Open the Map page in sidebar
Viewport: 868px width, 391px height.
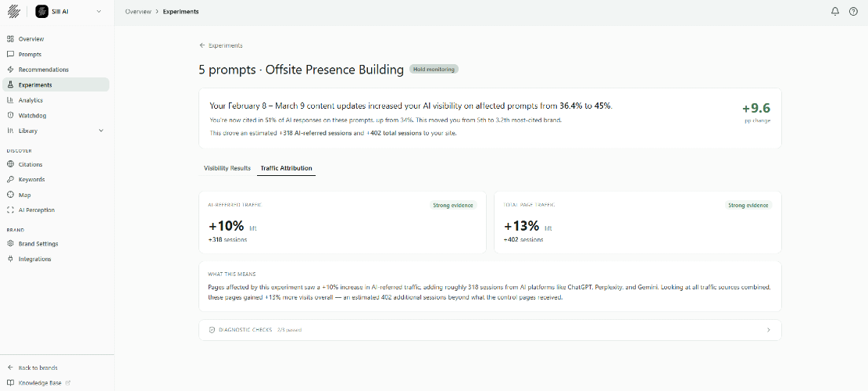click(x=24, y=195)
